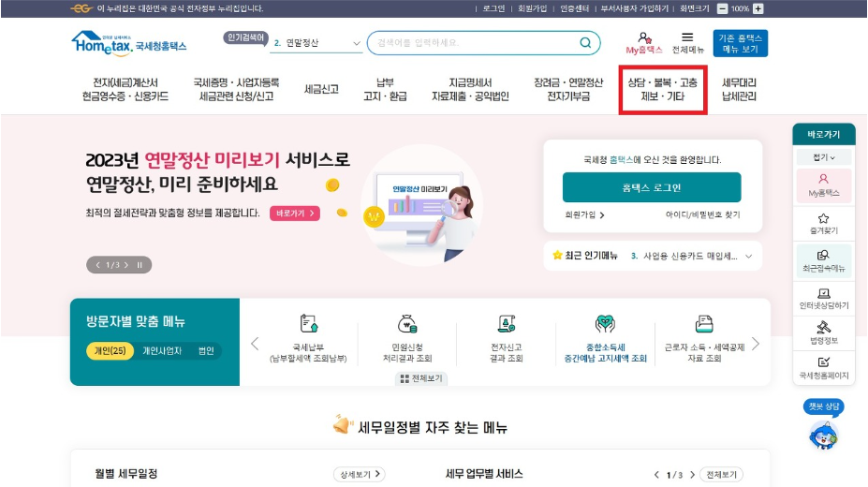
Task: Expand the 인기검색어 dropdown
Action: coord(356,43)
